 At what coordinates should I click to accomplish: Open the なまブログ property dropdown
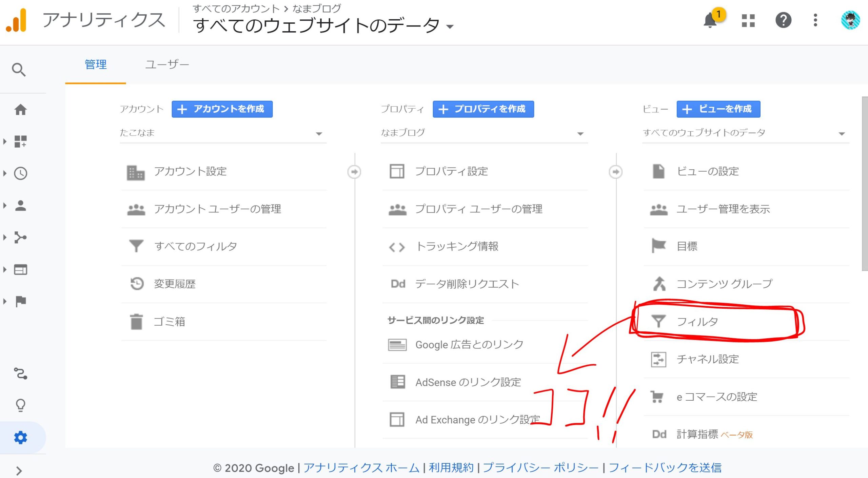click(484, 133)
